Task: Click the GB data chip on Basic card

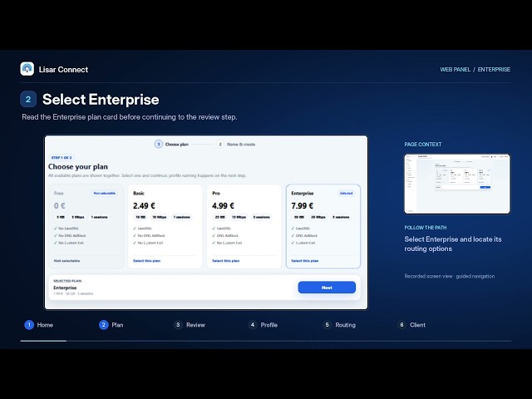Action: tap(140, 217)
